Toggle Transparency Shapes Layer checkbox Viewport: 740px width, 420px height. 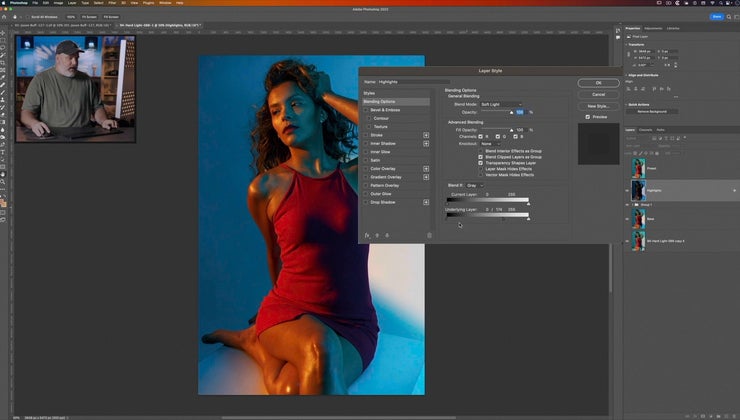point(480,163)
